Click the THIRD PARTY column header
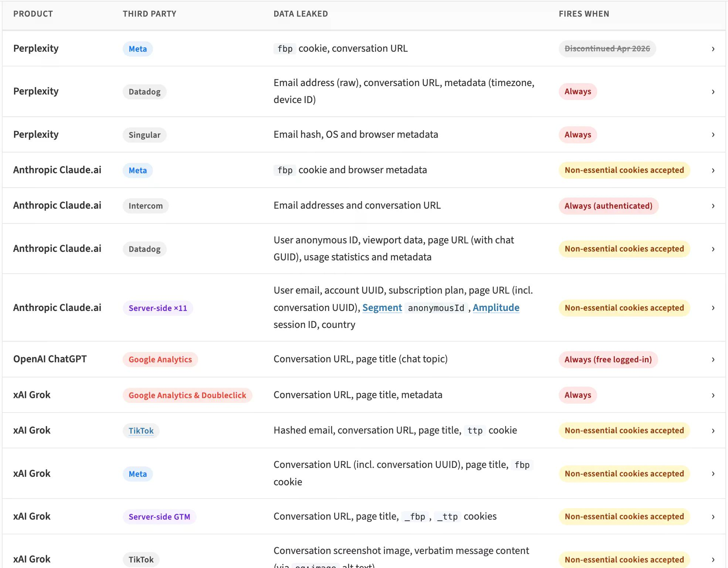The image size is (728, 568). (x=149, y=14)
